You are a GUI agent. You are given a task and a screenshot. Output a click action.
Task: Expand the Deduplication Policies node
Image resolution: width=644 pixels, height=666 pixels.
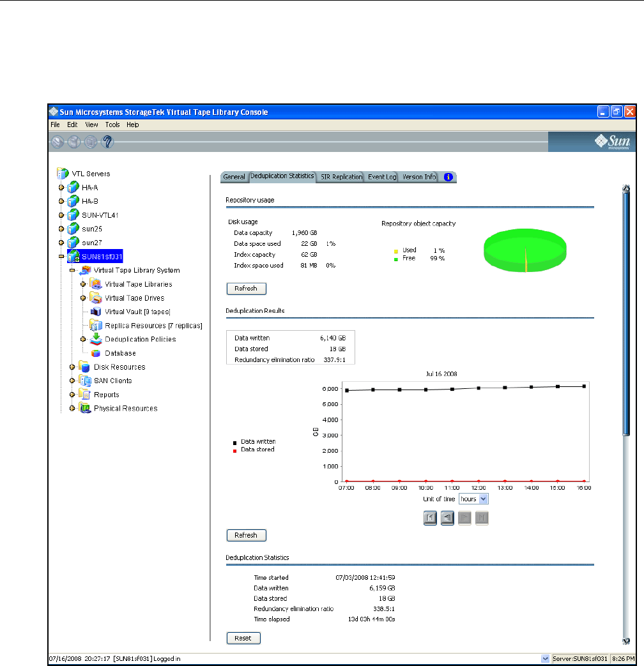pos(83,339)
